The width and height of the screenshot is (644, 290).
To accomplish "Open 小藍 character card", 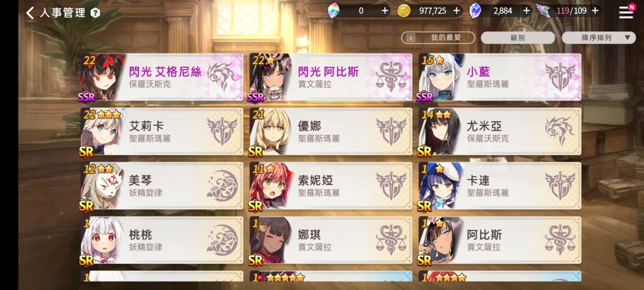I will 500,77.
